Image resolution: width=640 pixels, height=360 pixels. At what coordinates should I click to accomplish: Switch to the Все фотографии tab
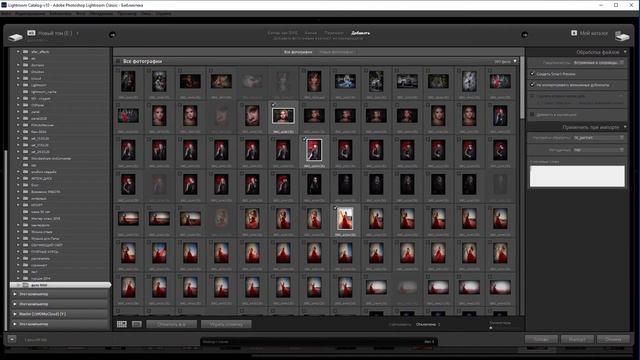pos(298,52)
